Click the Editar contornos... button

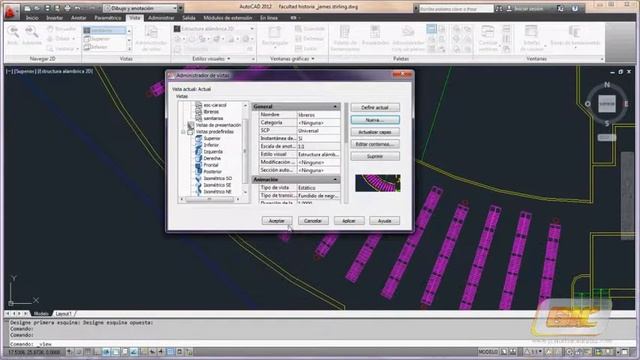[375, 144]
